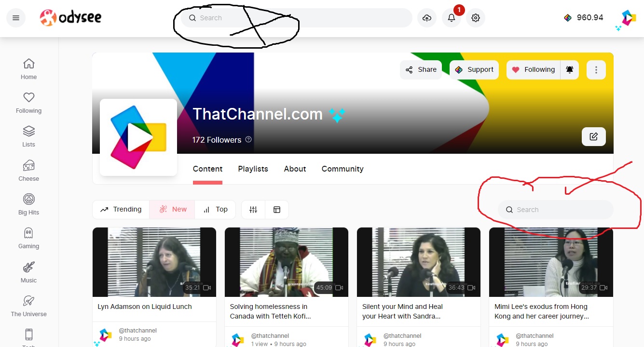
Task: Switch to the Community tab
Action: click(343, 169)
